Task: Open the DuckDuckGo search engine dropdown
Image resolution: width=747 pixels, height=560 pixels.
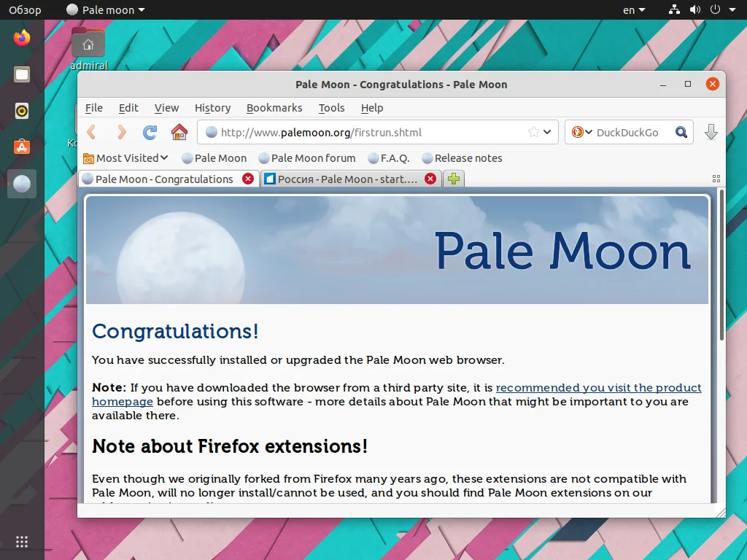Action: pyautogui.click(x=582, y=132)
